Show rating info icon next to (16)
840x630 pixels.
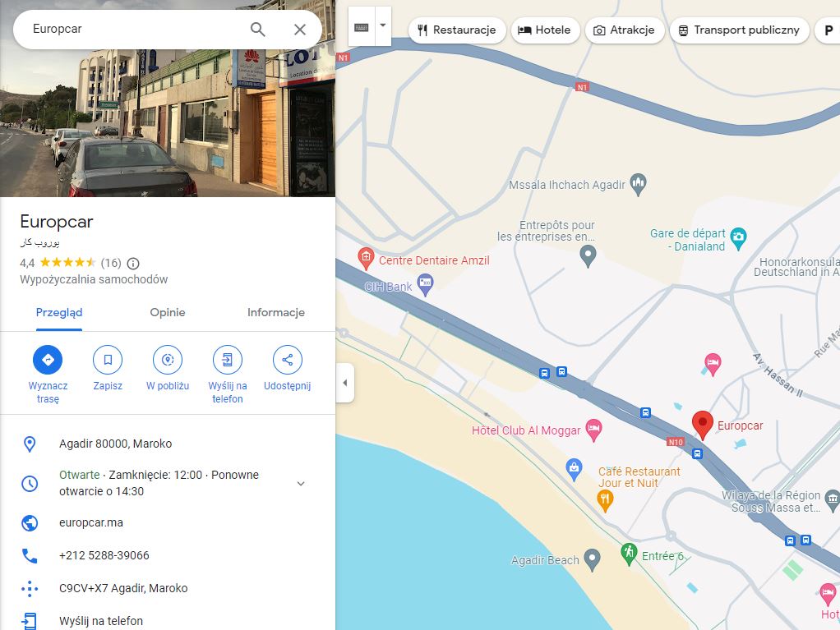pyautogui.click(x=133, y=264)
